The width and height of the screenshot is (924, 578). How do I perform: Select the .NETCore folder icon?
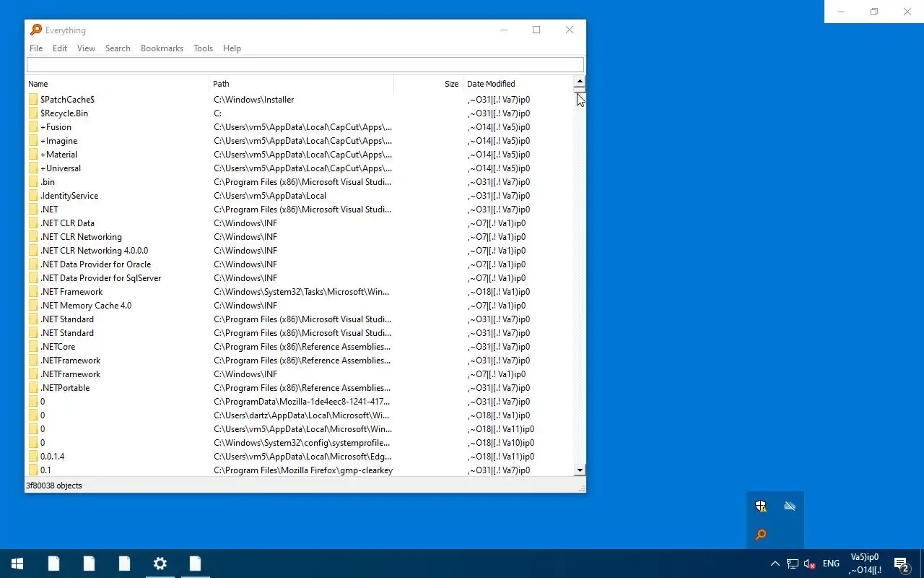click(33, 347)
